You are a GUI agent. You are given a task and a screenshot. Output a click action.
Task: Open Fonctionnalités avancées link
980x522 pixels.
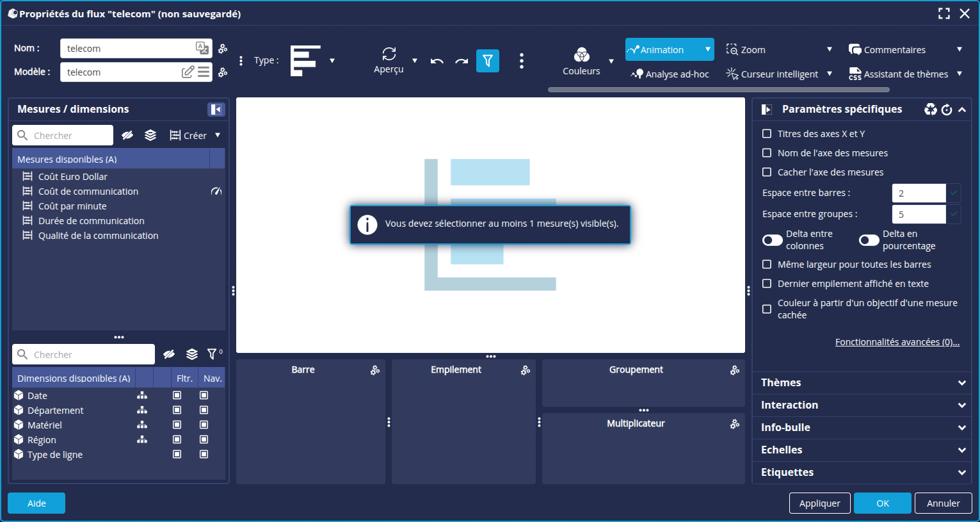(897, 342)
